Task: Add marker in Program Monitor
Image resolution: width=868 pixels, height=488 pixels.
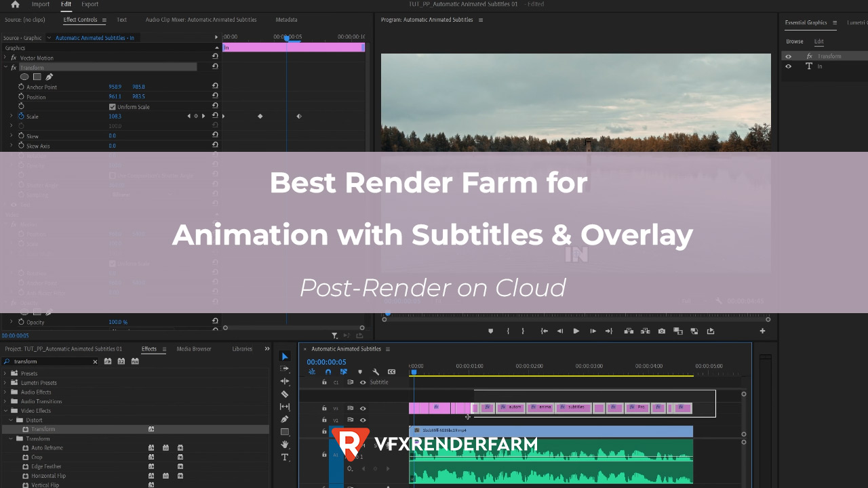Action: click(491, 331)
